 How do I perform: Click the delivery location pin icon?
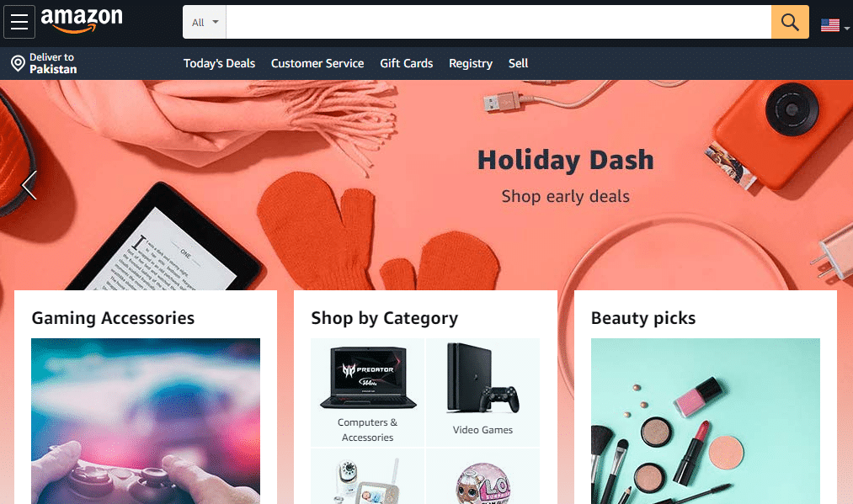(x=18, y=64)
